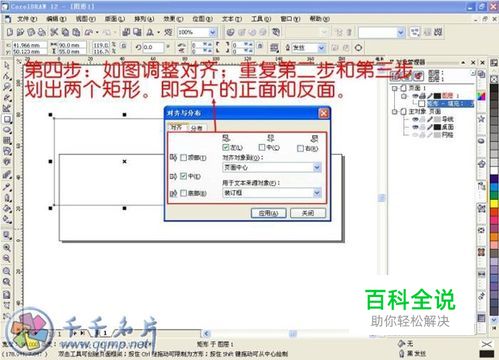Select the Eyedropper tool in toolbox
Viewport: 499px width, 360px height.
(x=7, y=187)
